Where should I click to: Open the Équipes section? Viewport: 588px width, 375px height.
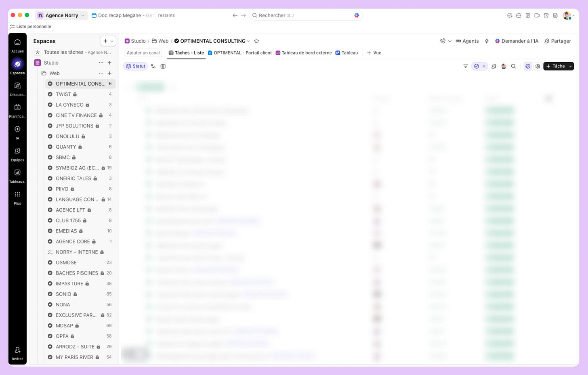tap(17, 154)
